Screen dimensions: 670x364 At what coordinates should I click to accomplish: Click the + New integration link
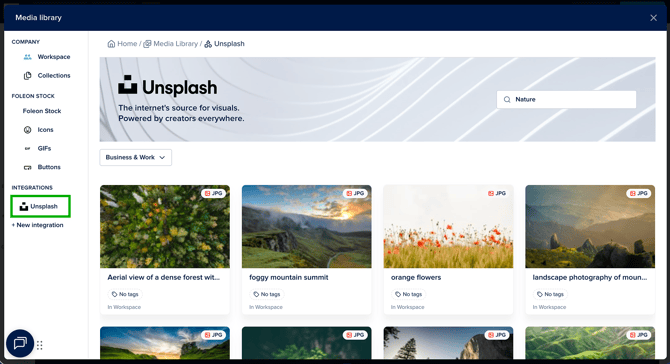pyautogui.click(x=38, y=225)
